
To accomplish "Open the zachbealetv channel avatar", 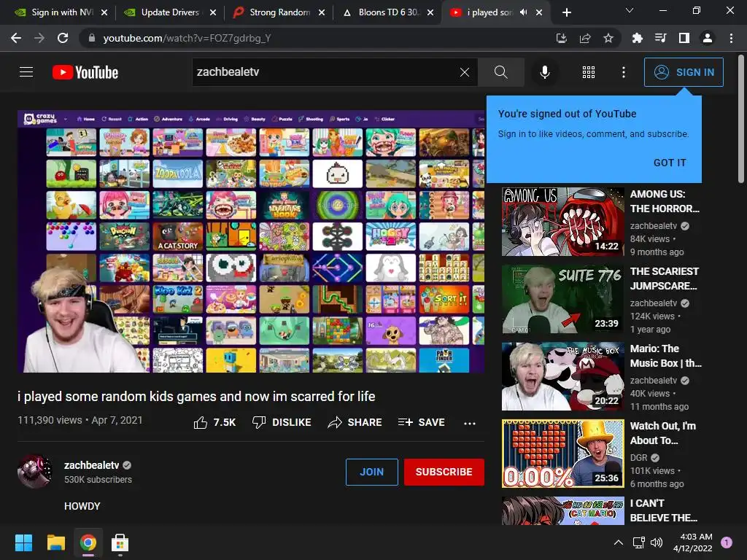I will [x=35, y=472].
